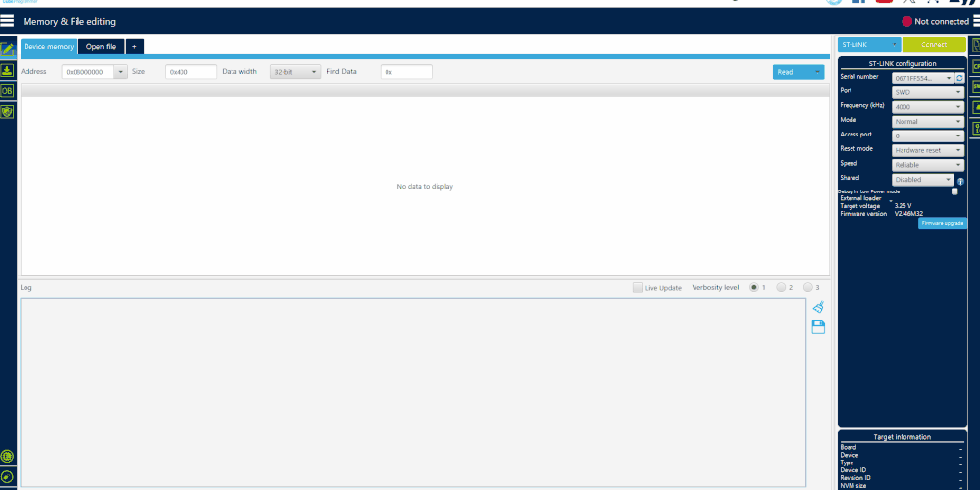The height and width of the screenshot is (490, 980).
Task: Switch to the Device memory tab
Action: click(49, 47)
